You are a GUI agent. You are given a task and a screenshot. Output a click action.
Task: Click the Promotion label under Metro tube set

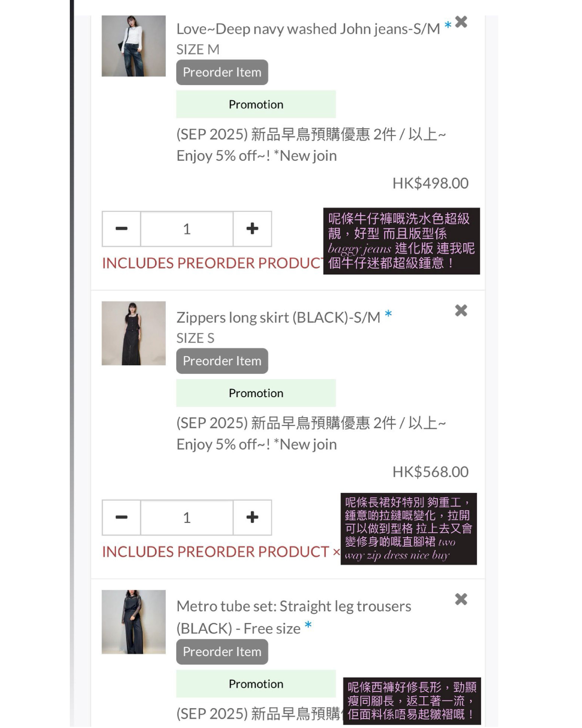tap(256, 684)
